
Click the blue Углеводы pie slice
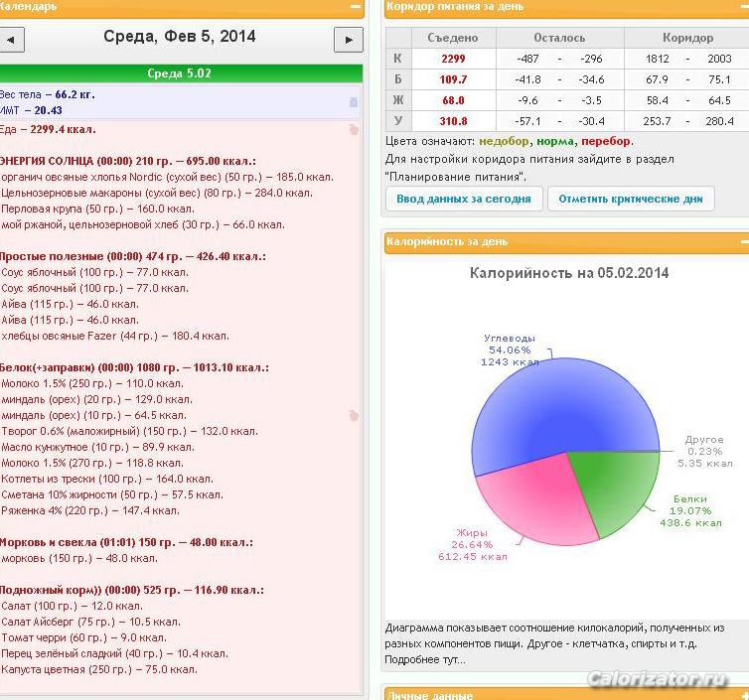pyautogui.click(x=563, y=406)
